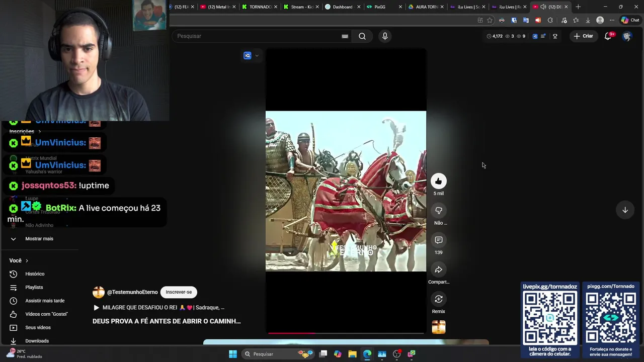The height and width of the screenshot is (362, 644).
Task: Bookmark this page with the star icon
Action: pos(490,20)
